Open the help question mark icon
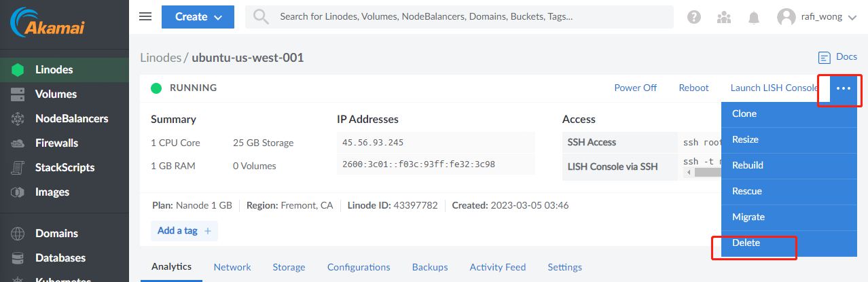 pos(693,17)
